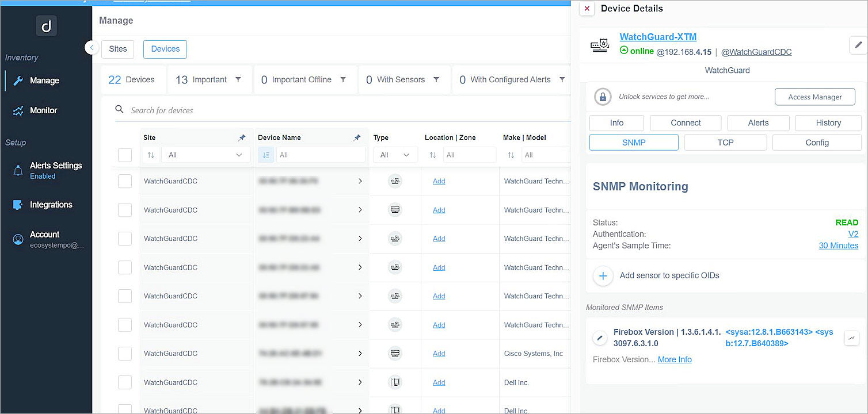
Task: Check the first WatchGuardCDC row checkbox
Action: (x=125, y=181)
